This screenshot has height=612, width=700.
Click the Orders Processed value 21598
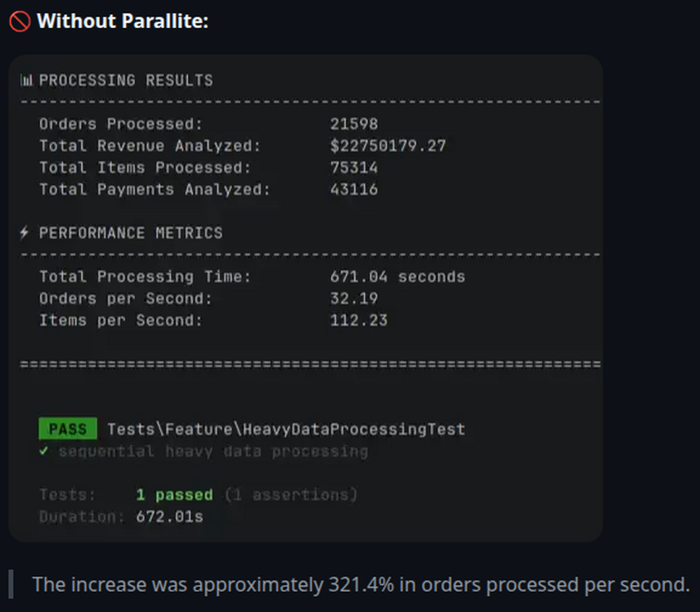pyautogui.click(x=353, y=124)
